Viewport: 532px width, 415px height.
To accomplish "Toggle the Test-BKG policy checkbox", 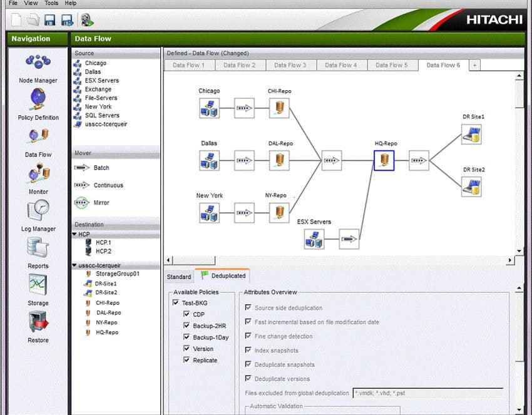I will 176,302.
